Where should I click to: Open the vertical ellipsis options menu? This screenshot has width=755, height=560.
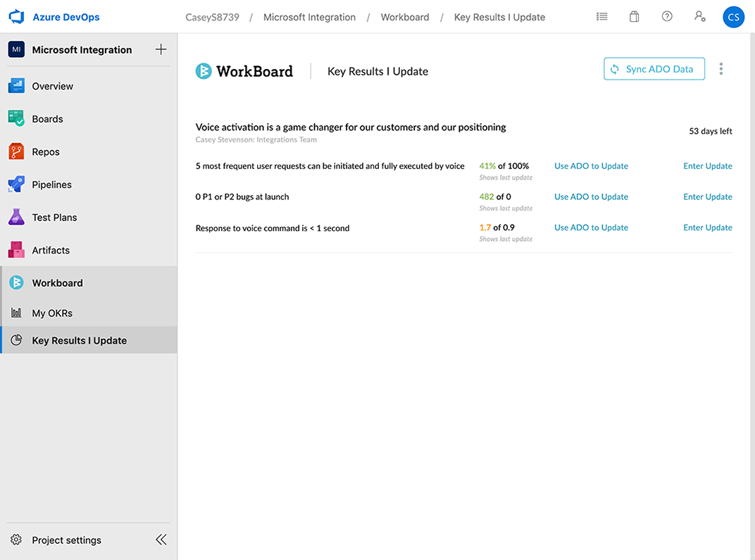[720, 68]
